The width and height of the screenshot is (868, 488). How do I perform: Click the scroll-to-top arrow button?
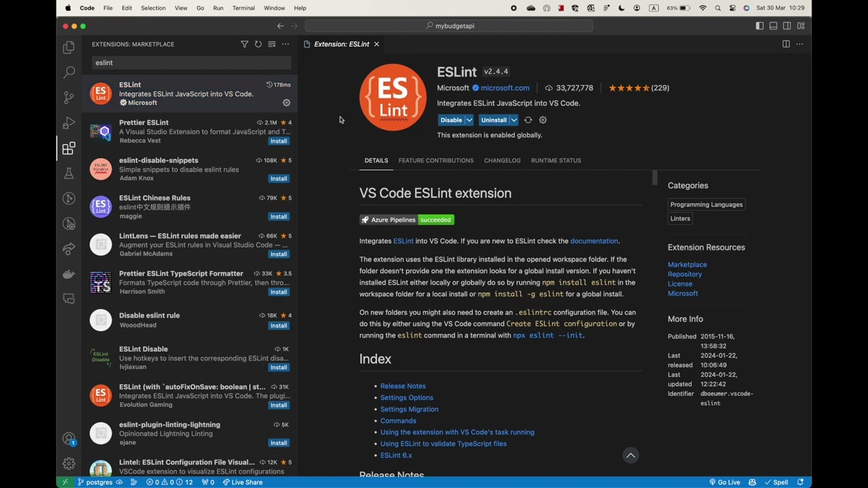[x=631, y=455]
